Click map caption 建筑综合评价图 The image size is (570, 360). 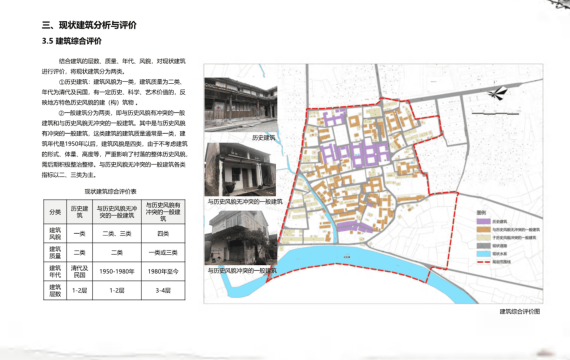click(x=519, y=311)
